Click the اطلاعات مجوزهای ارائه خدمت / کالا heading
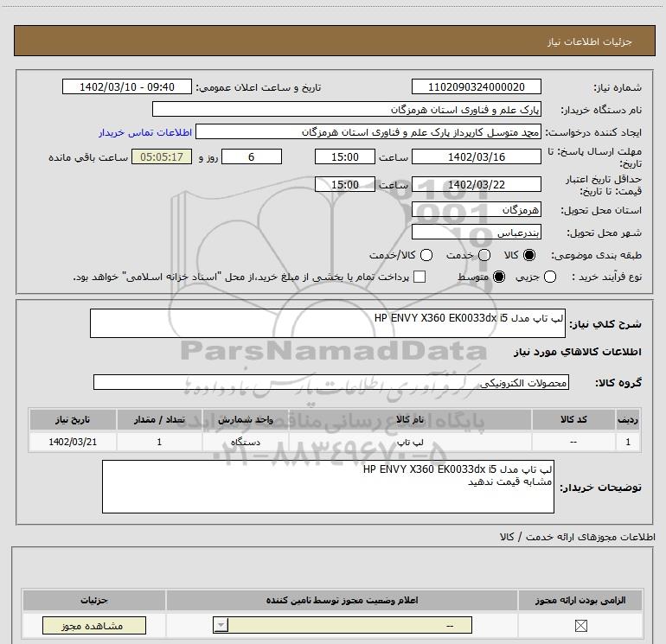 [577, 537]
